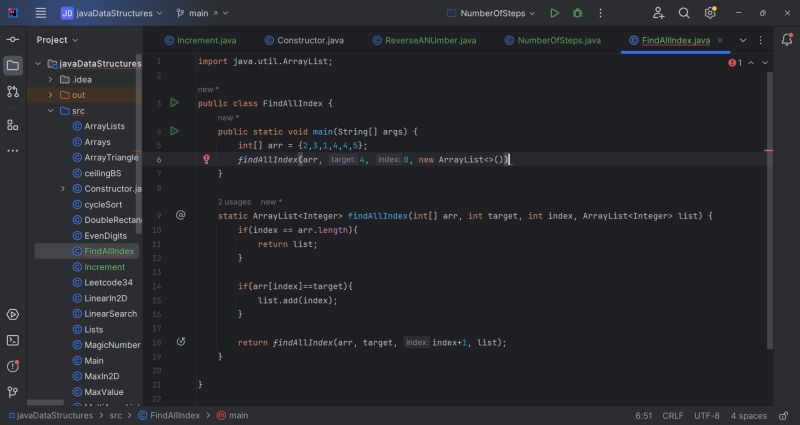Click the UTF-8 encoding in status bar
The image size is (800, 425).
(706, 415)
